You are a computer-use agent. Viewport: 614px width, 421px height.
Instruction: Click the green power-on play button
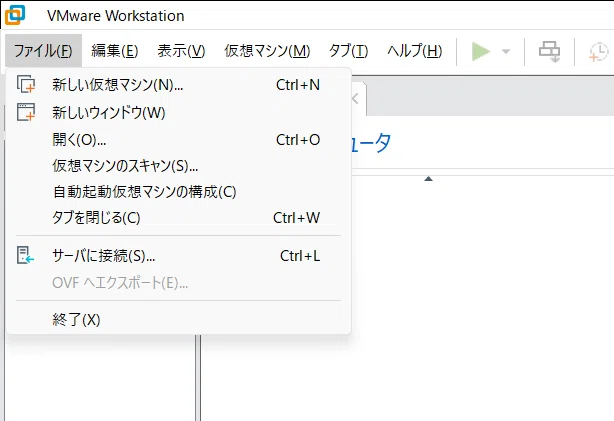coord(480,51)
